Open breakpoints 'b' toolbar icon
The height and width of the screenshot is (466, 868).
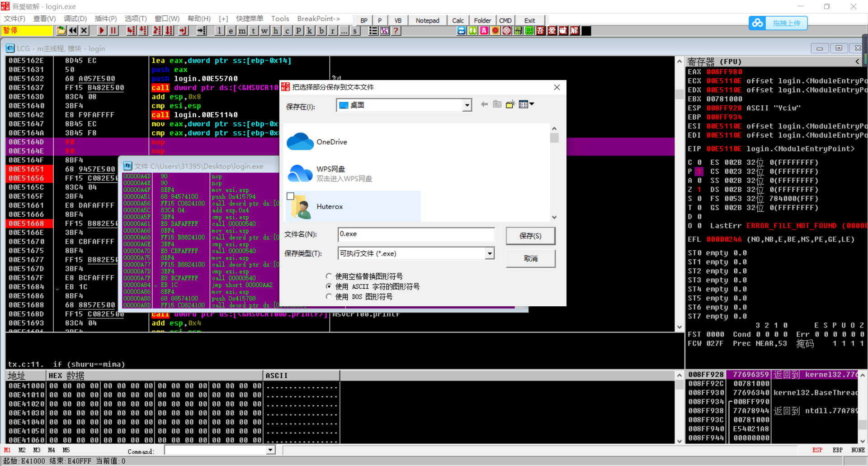321,31
